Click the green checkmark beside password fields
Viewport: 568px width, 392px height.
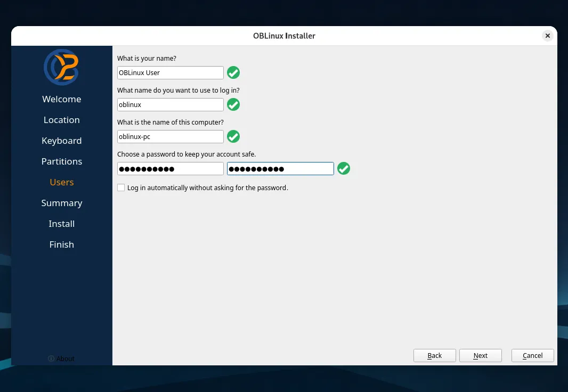point(343,168)
